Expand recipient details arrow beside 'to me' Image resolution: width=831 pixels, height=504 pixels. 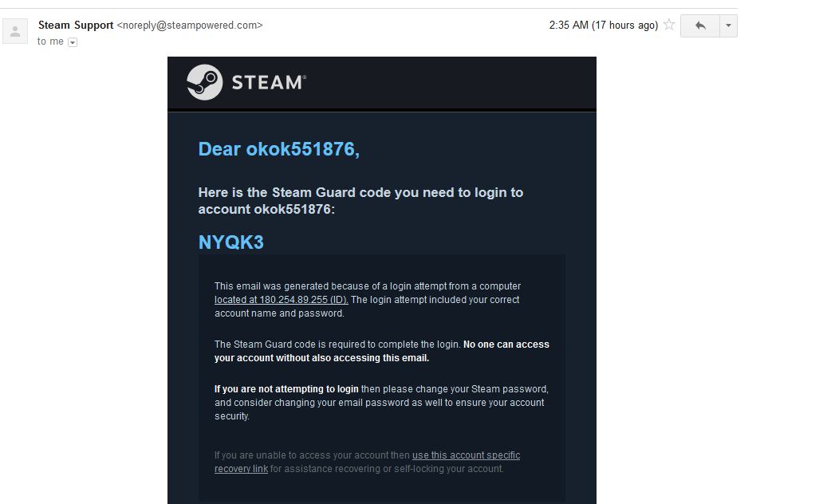coord(73,42)
